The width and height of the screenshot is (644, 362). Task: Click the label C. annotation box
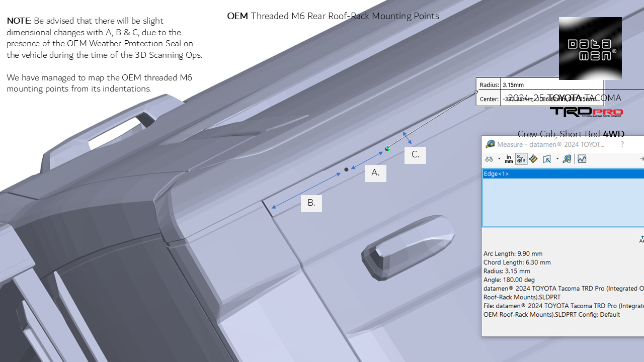415,155
